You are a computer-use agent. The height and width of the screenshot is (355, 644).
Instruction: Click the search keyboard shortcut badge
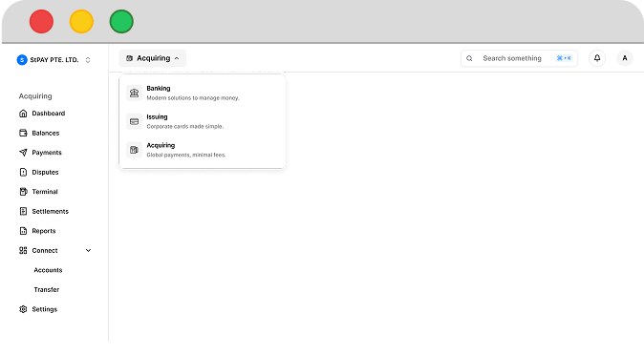click(x=564, y=58)
